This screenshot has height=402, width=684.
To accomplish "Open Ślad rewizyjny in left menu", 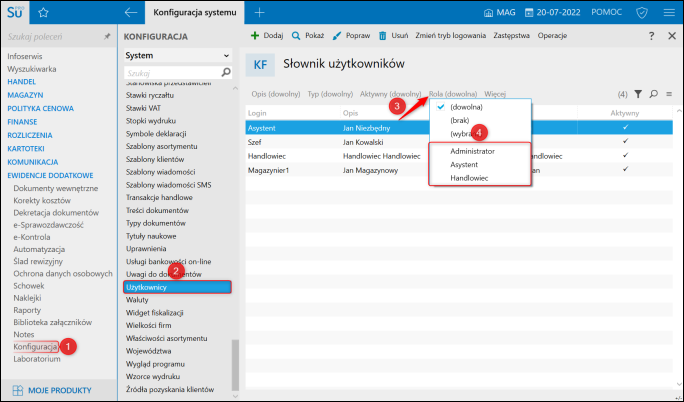I will (38, 261).
